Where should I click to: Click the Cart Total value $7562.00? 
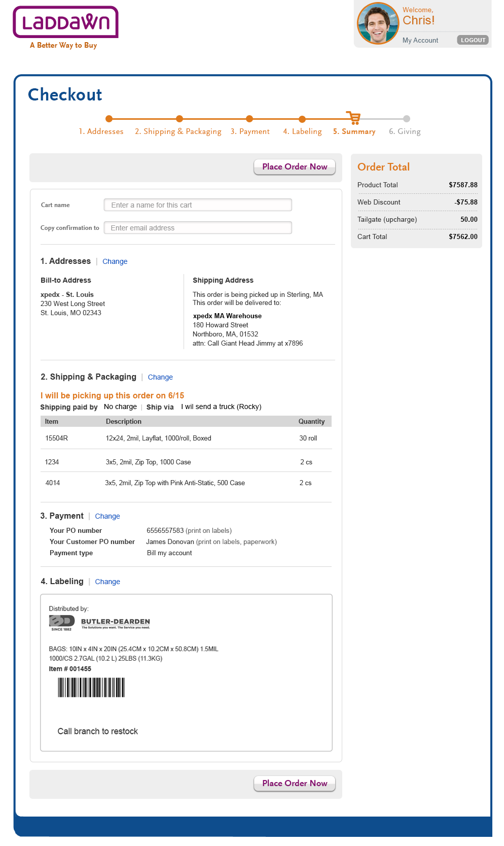[x=463, y=236]
